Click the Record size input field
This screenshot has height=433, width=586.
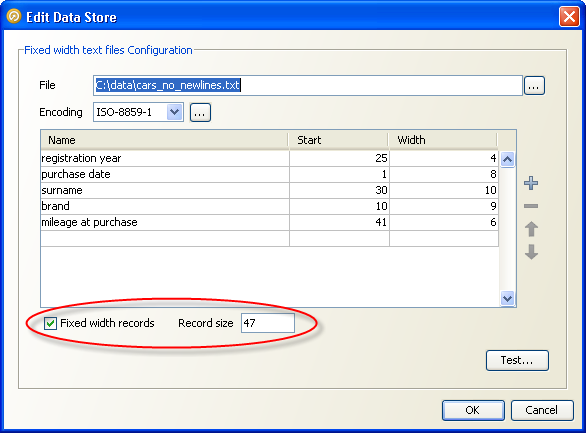[268, 323]
